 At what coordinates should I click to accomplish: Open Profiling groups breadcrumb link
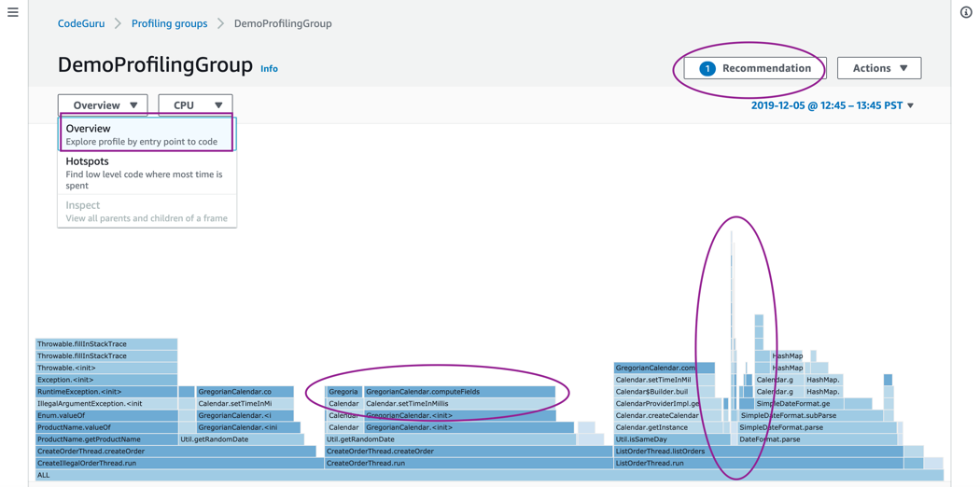coord(169,23)
